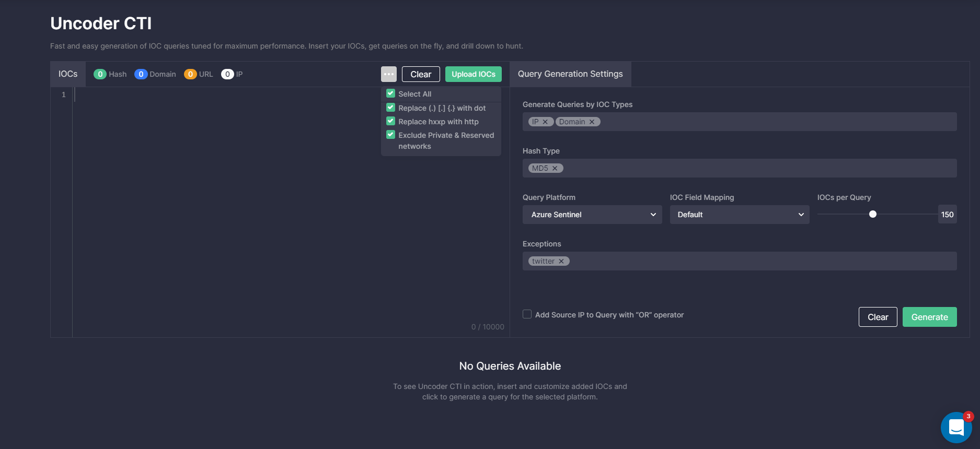Select the Query Generation Settings tab

point(570,74)
